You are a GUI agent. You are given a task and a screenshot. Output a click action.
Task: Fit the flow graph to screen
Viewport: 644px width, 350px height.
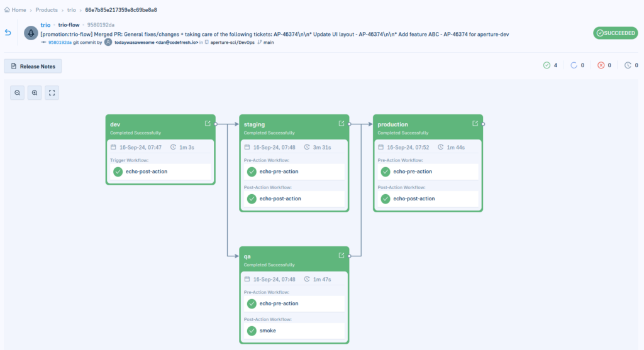click(52, 93)
